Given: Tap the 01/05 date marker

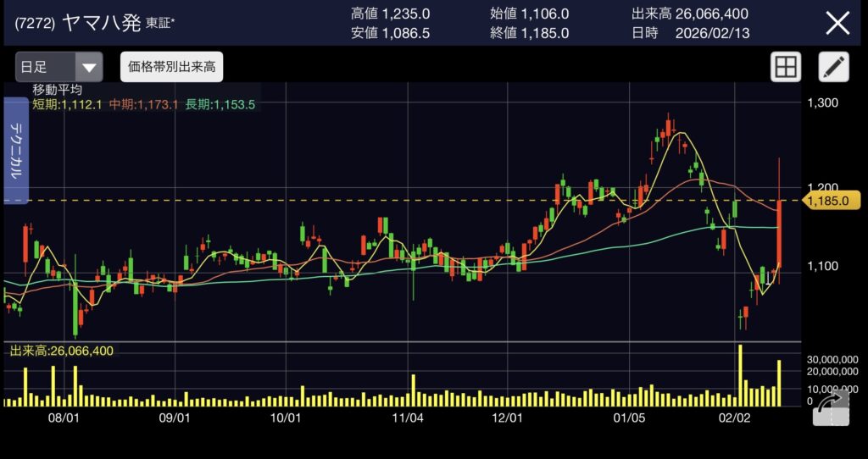Looking at the screenshot, I should 630,418.
